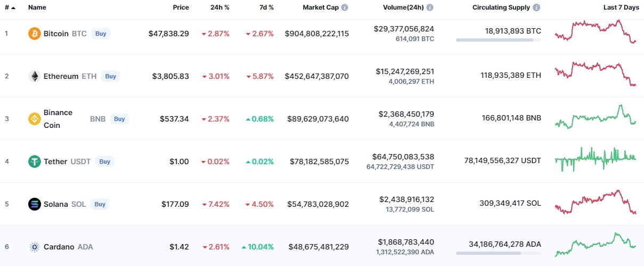
Task: Click Bitcoin's circulating supply progress bar
Action: tap(499, 40)
